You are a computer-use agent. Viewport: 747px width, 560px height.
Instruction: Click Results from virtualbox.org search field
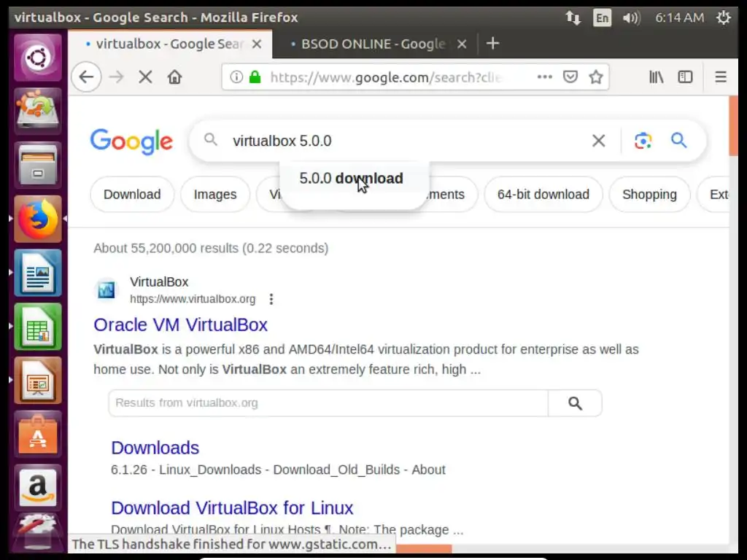click(328, 402)
